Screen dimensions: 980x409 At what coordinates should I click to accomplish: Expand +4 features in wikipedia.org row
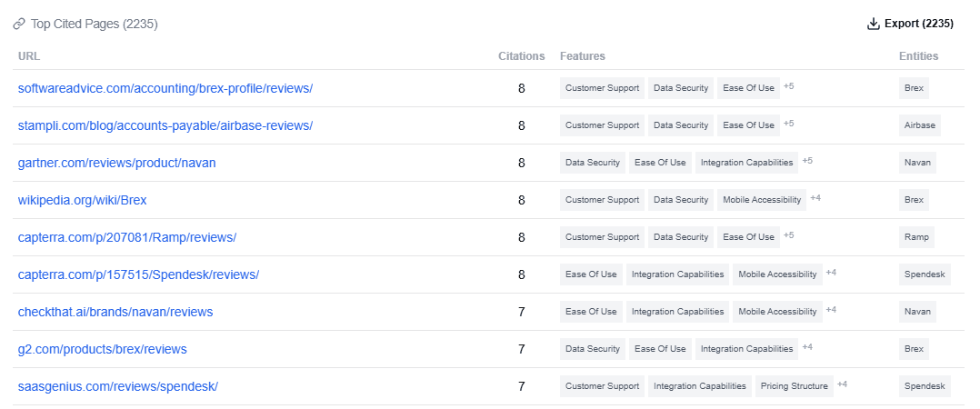(x=815, y=198)
